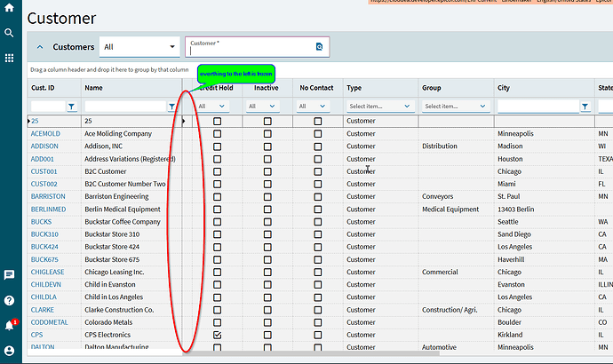Screen dimensions: 613x364
Task: Open customer link BERLINMED
Action: [x=49, y=210]
